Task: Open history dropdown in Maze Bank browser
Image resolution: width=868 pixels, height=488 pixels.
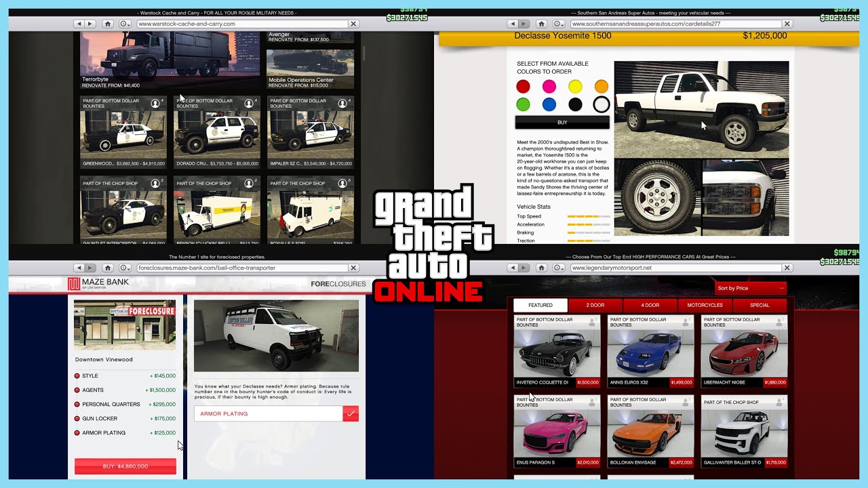Action: (x=125, y=268)
